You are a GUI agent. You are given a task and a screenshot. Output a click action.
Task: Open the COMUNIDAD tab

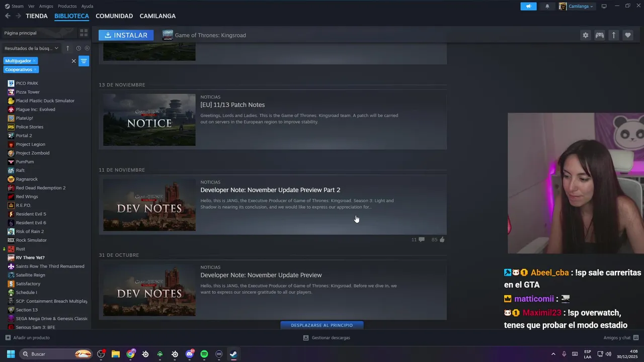point(114,16)
